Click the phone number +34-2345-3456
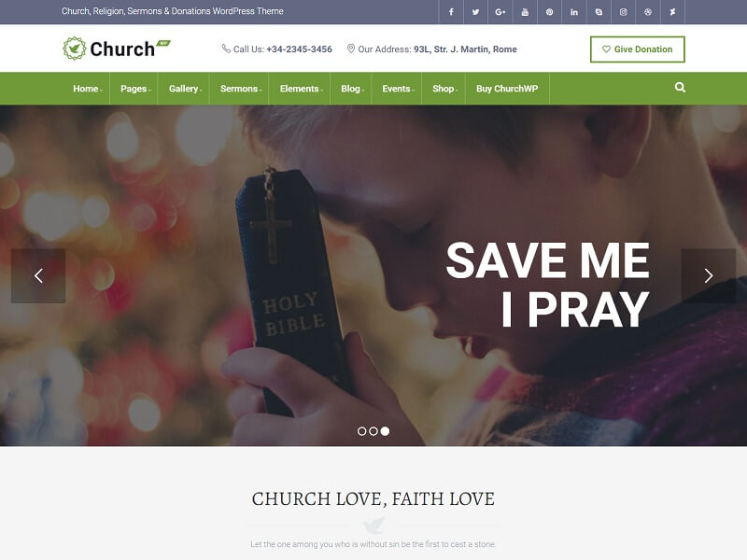 point(299,49)
